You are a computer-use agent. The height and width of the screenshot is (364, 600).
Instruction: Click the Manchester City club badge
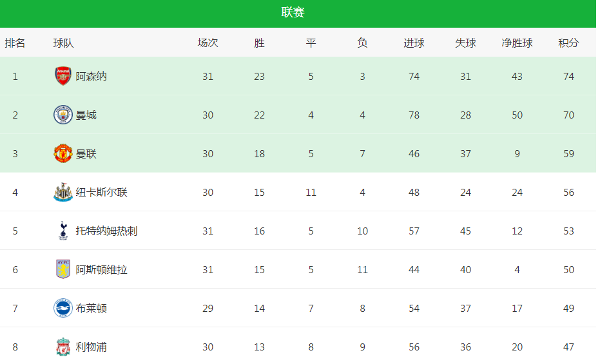pos(63,115)
